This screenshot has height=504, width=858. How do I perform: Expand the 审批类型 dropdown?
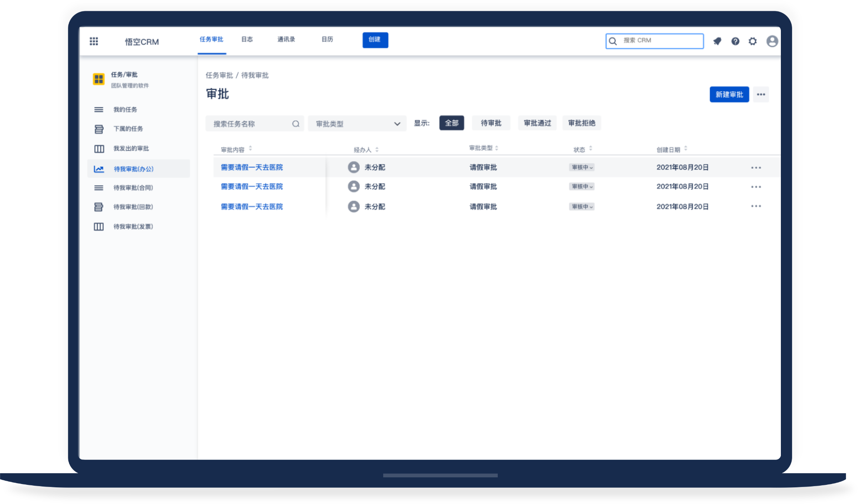pos(357,124)
